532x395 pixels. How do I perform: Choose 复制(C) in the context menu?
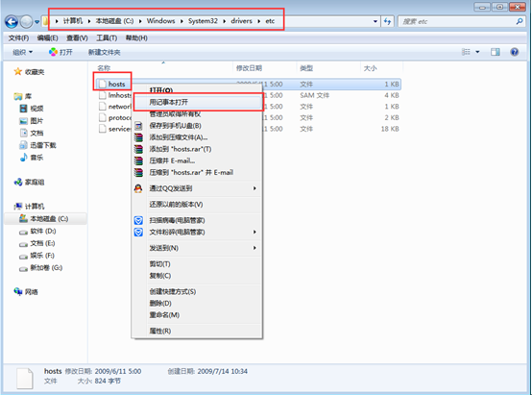coord(197,276)
